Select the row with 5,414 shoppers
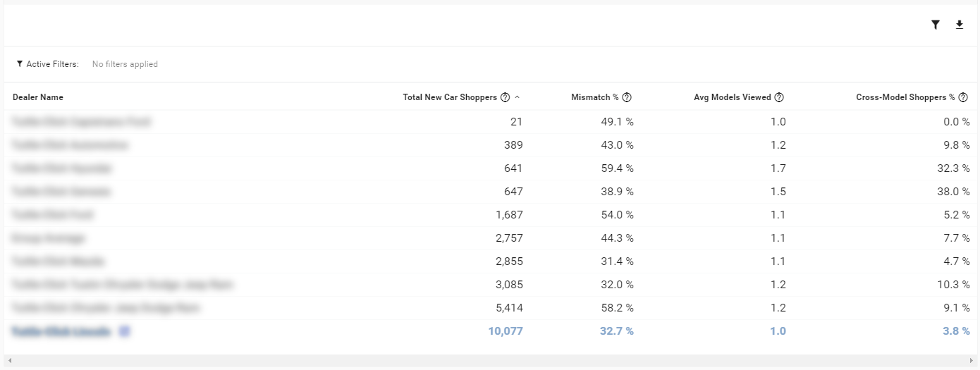Screen dimensions: 980x370 tap(490, 308)
